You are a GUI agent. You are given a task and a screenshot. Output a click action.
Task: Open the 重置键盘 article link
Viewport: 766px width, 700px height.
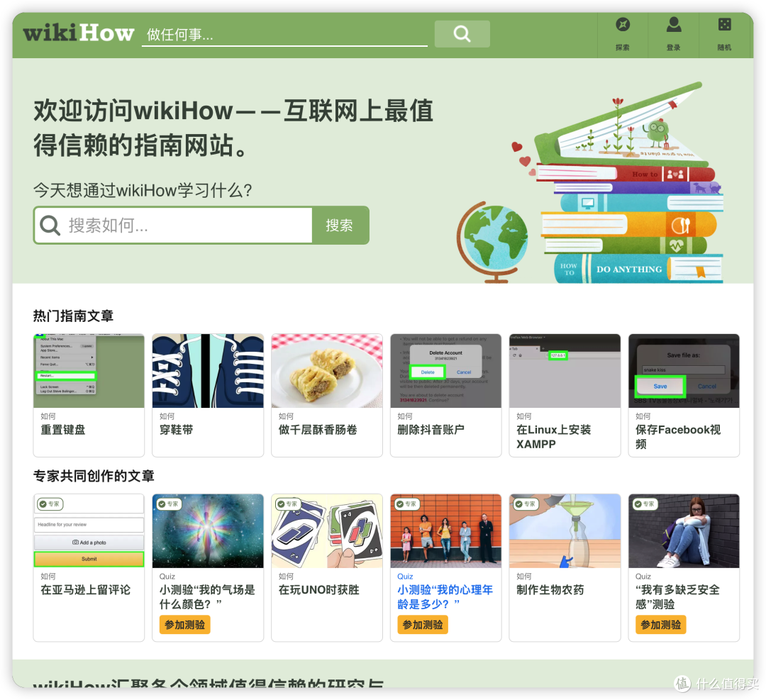pos(63,430)
